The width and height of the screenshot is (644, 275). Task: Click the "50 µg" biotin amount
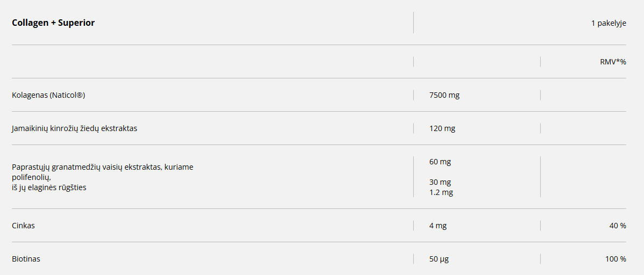pyautogui.click(x=439, y=259)
